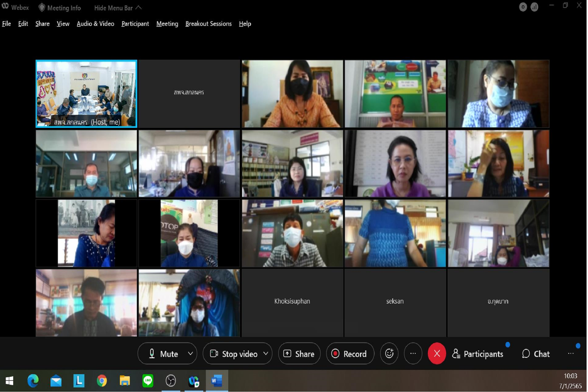Open the more options ellipsis button
Screen dimensions: 588x392
coord(413,353)
